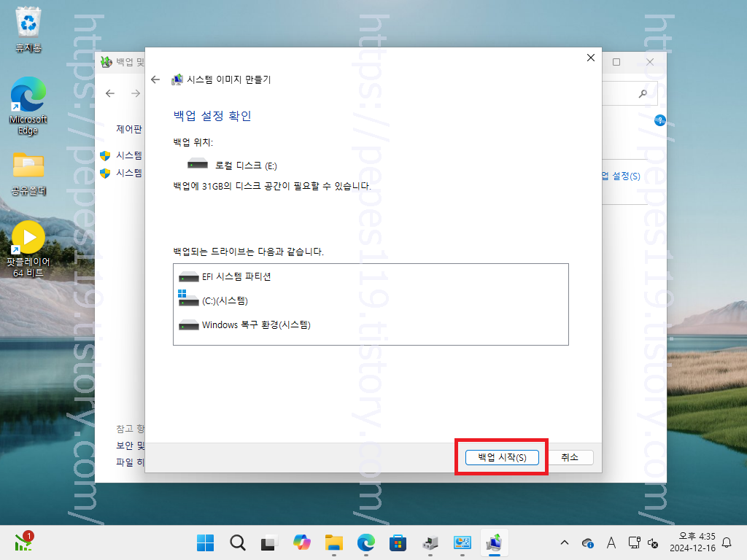Click the C: drive Windows icon

[188, 298]
